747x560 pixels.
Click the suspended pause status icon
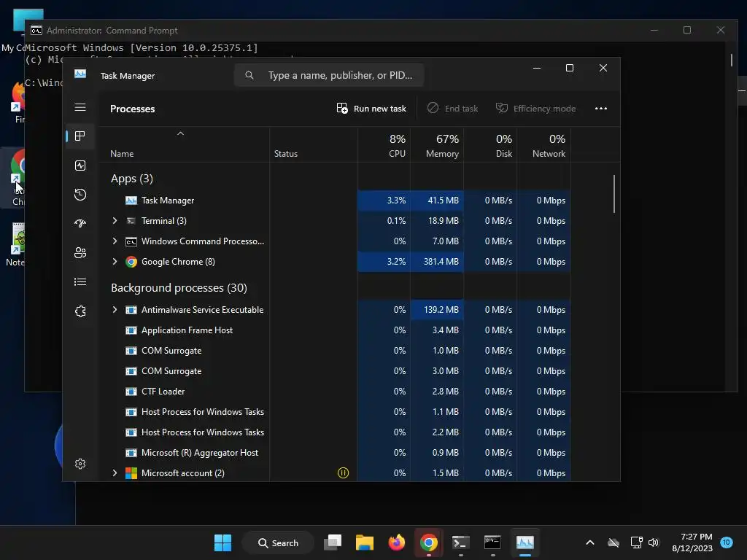tap(343, 472)
